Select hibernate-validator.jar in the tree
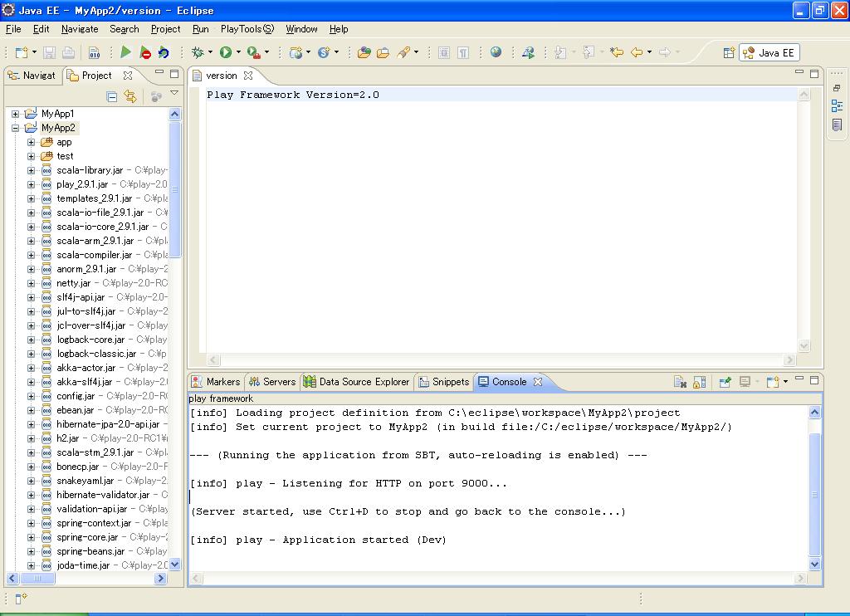 [102, 495]
